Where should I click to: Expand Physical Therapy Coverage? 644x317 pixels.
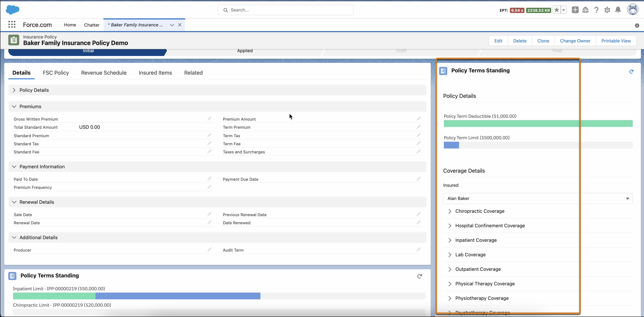[450, 284]
